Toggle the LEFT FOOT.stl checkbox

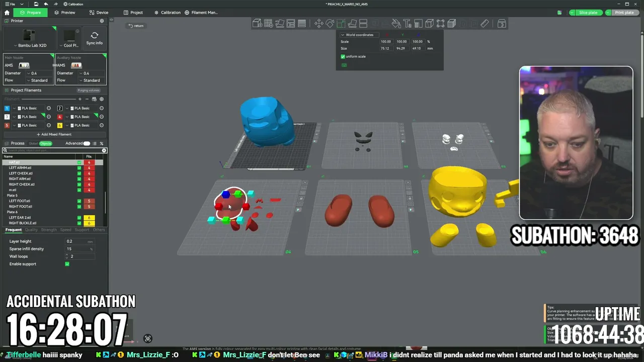79,201
